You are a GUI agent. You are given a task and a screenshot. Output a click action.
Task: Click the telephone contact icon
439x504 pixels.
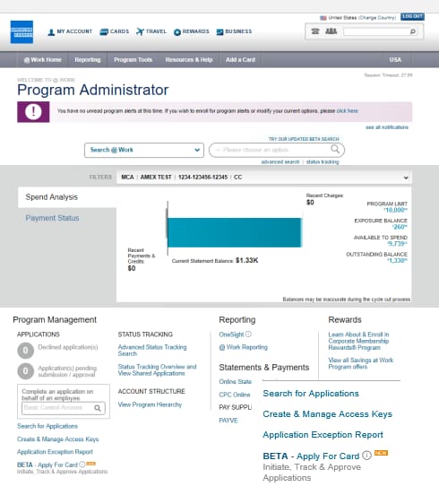tap(315, 31)
